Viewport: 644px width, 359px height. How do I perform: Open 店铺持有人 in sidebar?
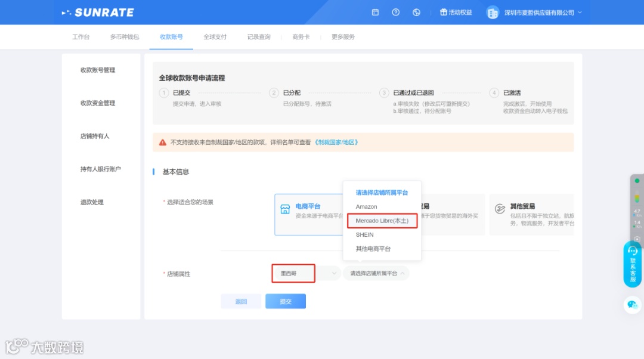(95, 136)
